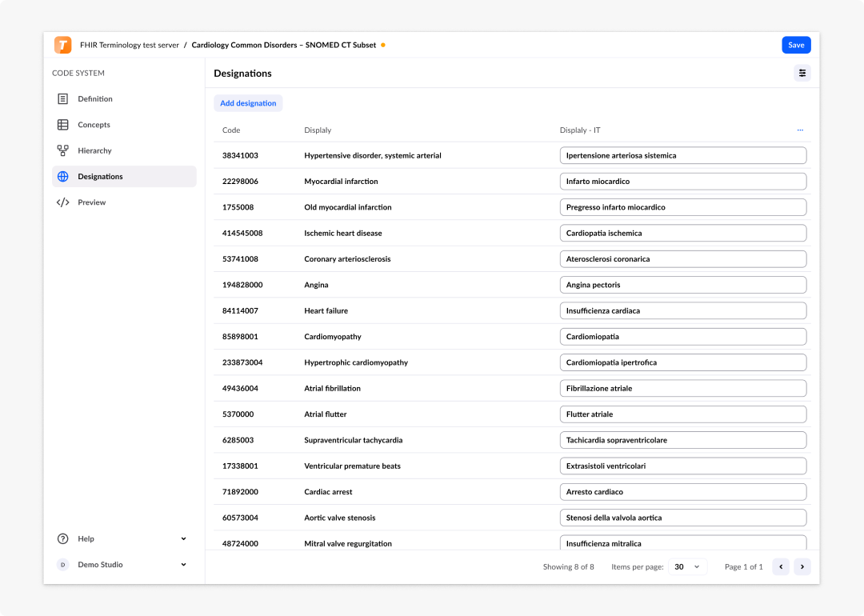Edit the Fibrillazione atriale field

click(683, 389)
